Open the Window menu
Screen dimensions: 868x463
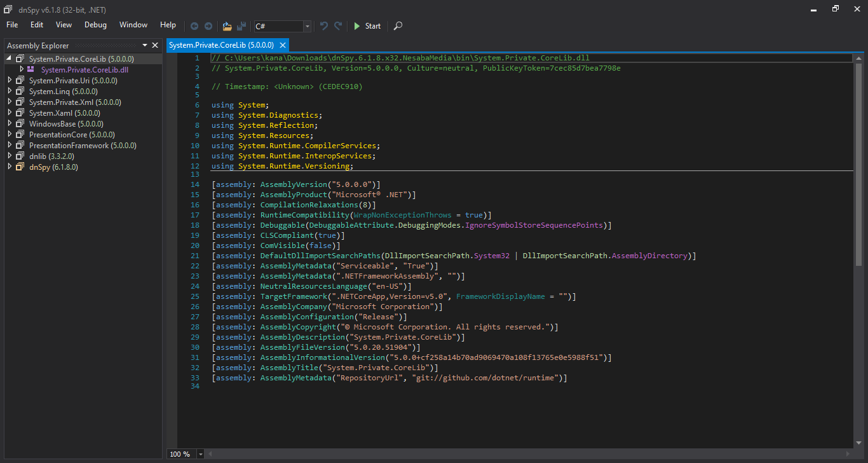coord(133,25)
